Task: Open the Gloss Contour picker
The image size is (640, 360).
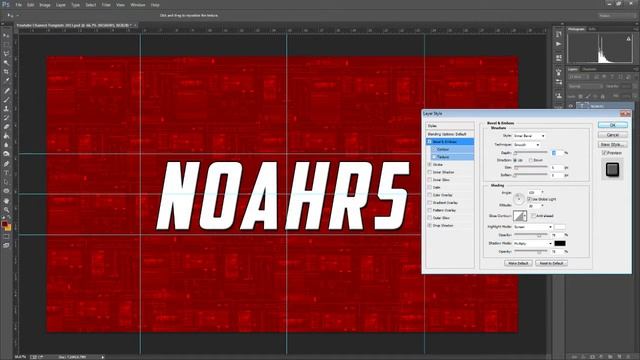Action: [x=520, y=216]
